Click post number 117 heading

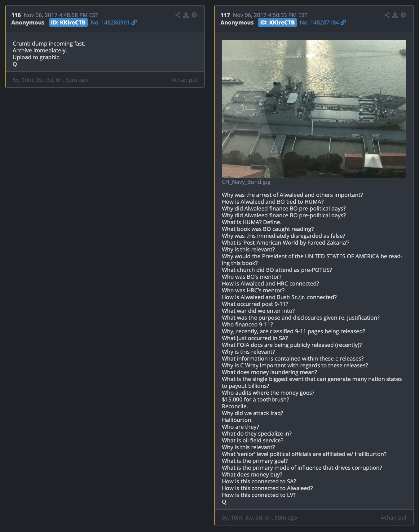coord(225,15)
